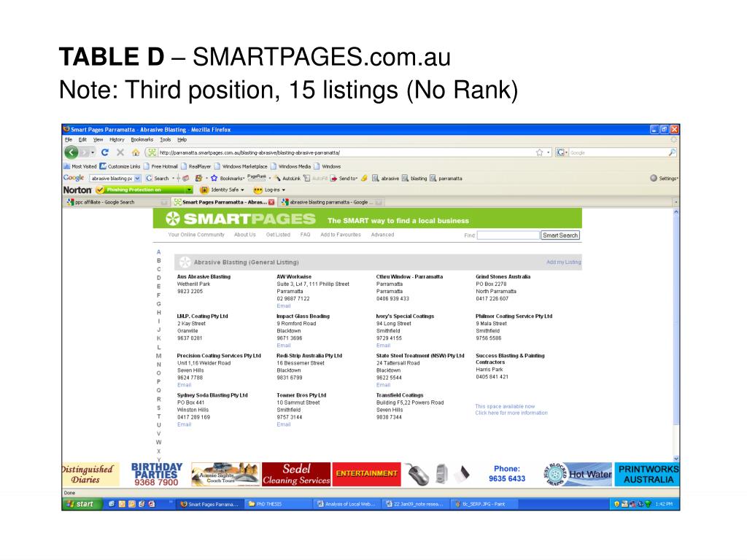
Task: Open the History menu
Action: [x=117, y=139]
